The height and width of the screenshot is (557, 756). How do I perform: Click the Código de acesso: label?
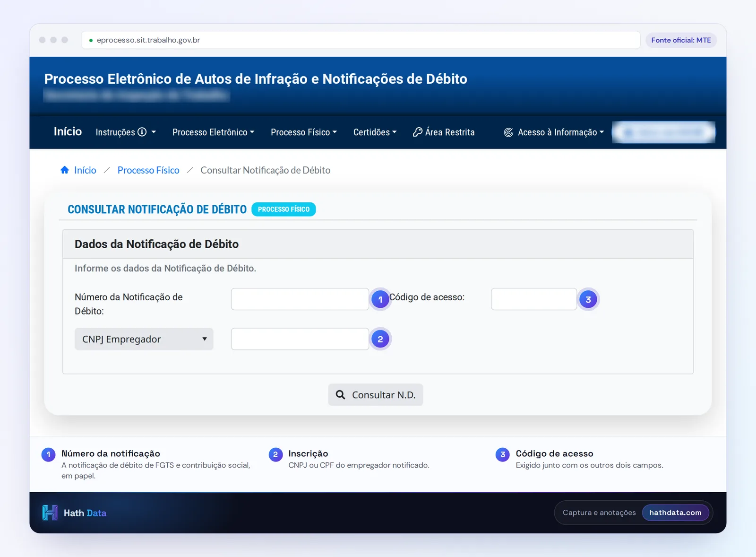[427, 297]
